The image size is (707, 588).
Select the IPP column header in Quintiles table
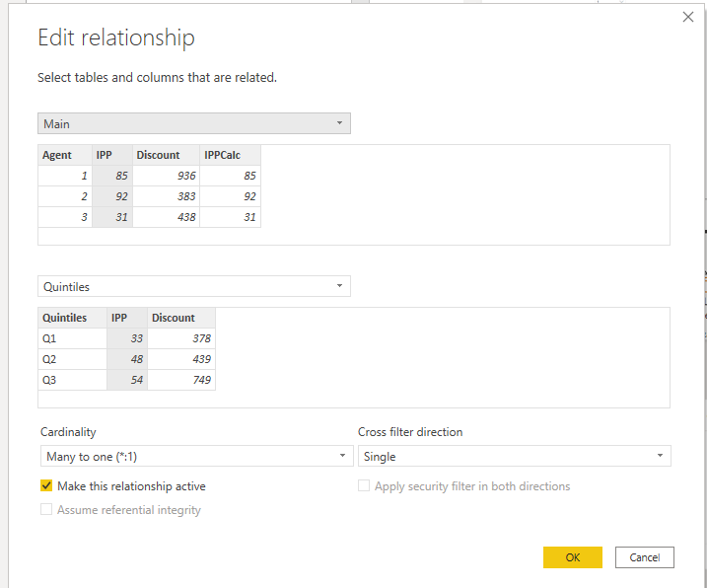pyautogui.click(x=127, y=318)
